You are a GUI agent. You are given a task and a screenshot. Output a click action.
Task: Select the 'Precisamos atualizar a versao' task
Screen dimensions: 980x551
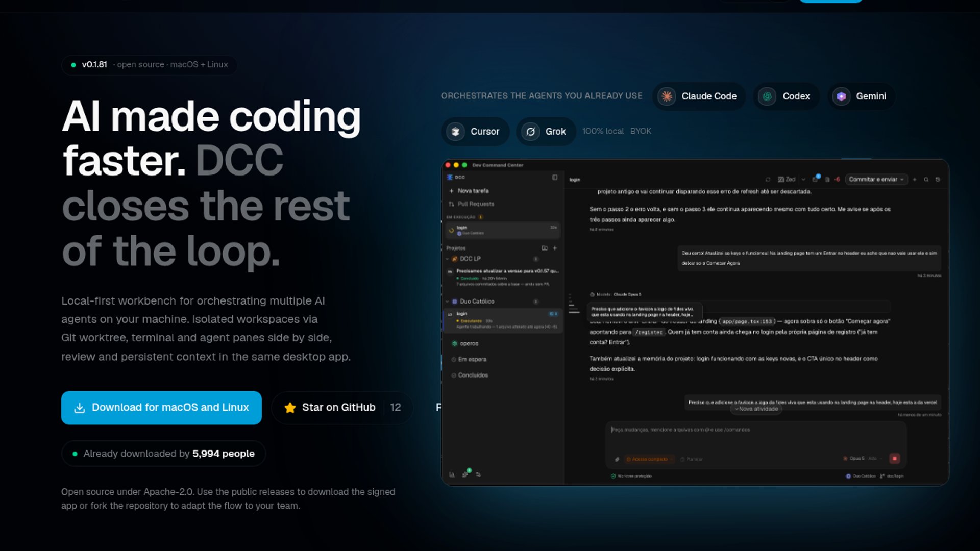pyautogui.click(x=503, y=278)
